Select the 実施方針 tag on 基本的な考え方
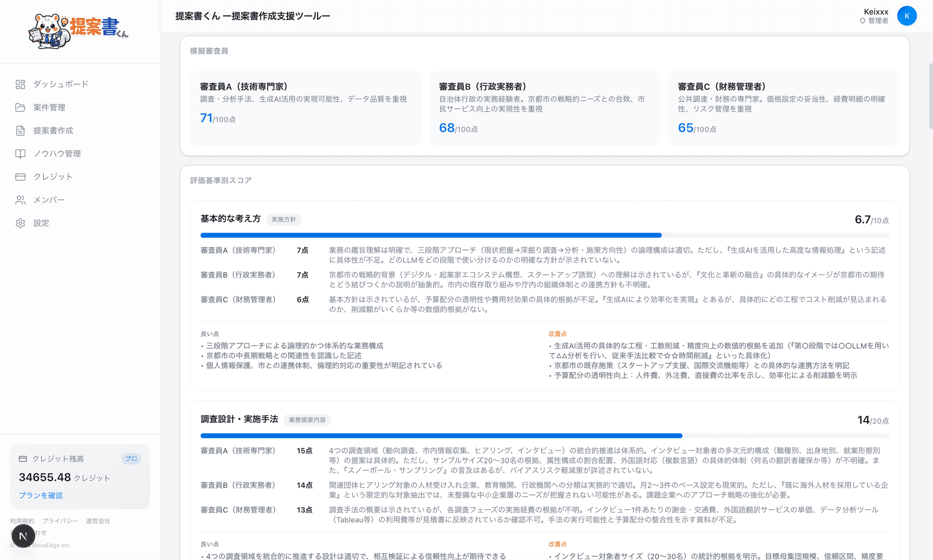This screenshot has width=933, height=560. pyautogui.click(x=284, y=219)
